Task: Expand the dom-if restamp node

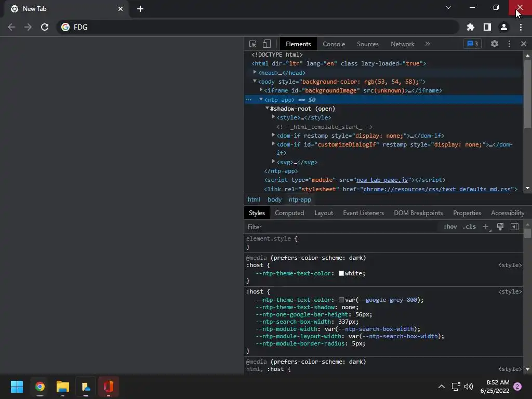Action: (273, 135)
